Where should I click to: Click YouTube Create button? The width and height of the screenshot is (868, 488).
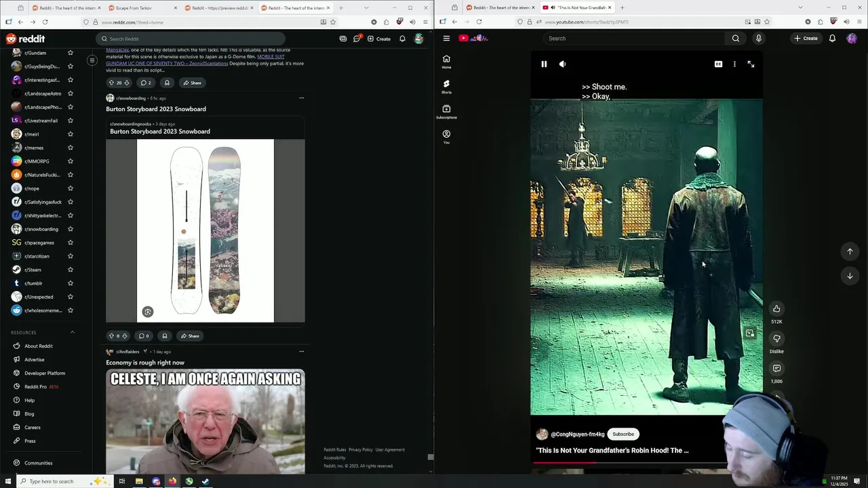pos(806,39)
